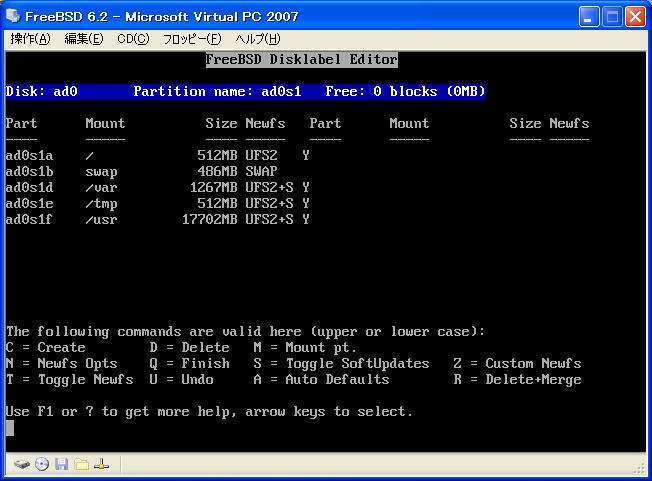Click 'Partition name: ad0s1' text
This screenshot has height=481, width=652.
pyautogui.click(x=217, y=91)
